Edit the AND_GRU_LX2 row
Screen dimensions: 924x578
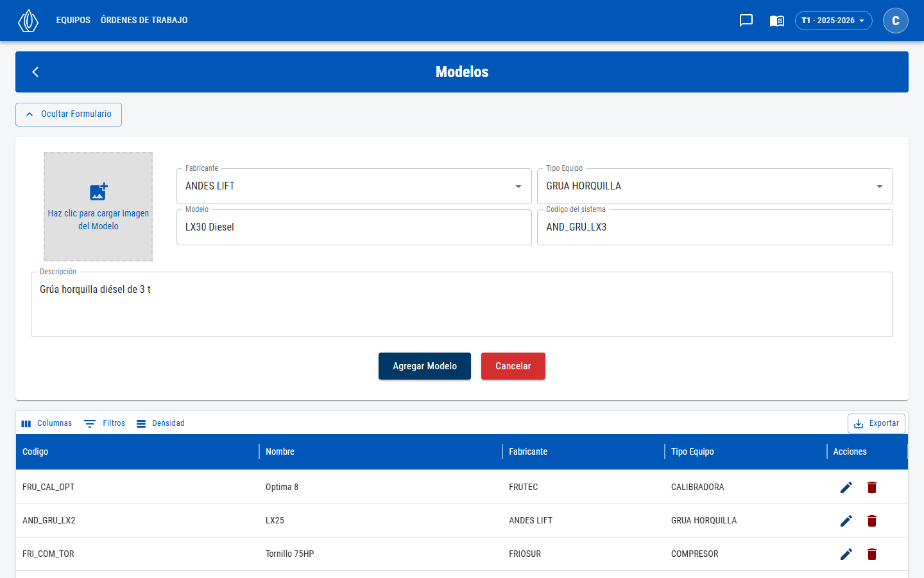click(x=846, y=521)
